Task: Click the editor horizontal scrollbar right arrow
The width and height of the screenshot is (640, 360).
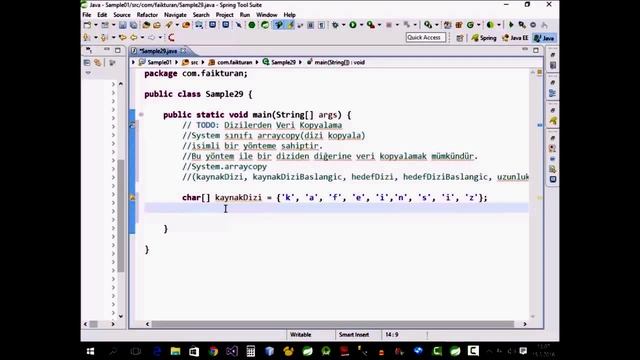Action: (x=525, y=324)
